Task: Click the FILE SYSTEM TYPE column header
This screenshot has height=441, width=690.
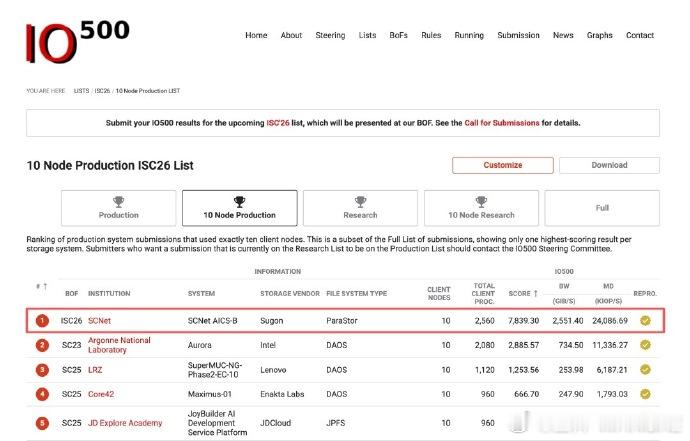Action: [x=356, y=294]
